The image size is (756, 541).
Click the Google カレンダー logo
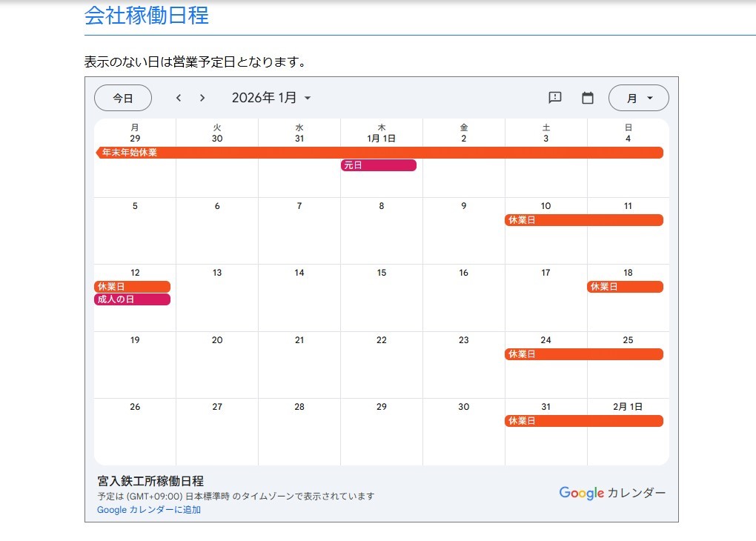[x=612, y=493]
